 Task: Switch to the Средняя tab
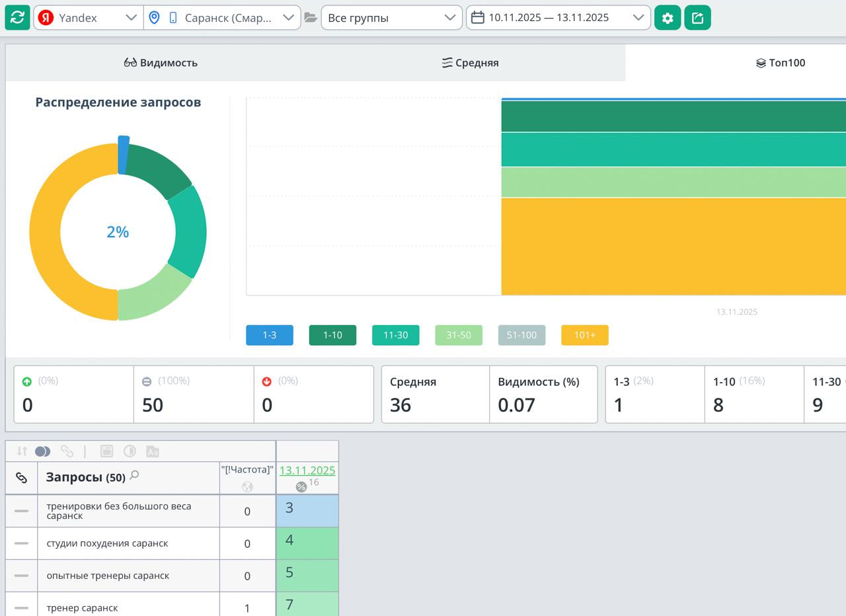coord(470,63)
